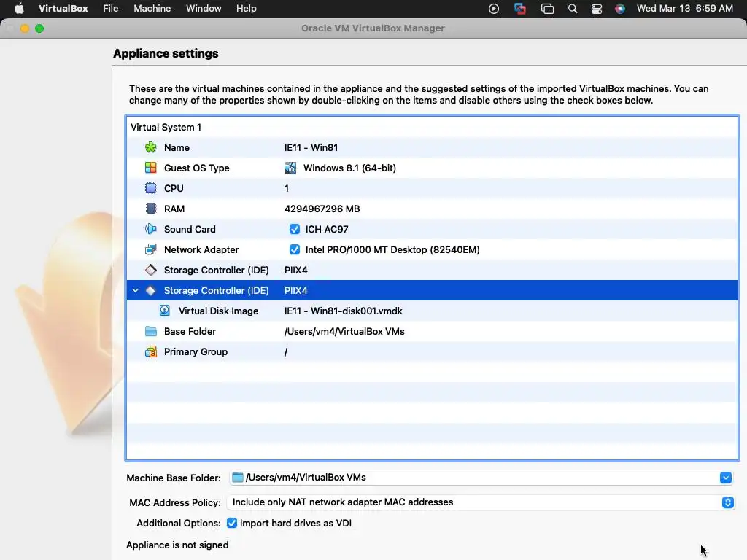Click the Primary Group icon
Viewport: 747px width, 560px height.
151,351
